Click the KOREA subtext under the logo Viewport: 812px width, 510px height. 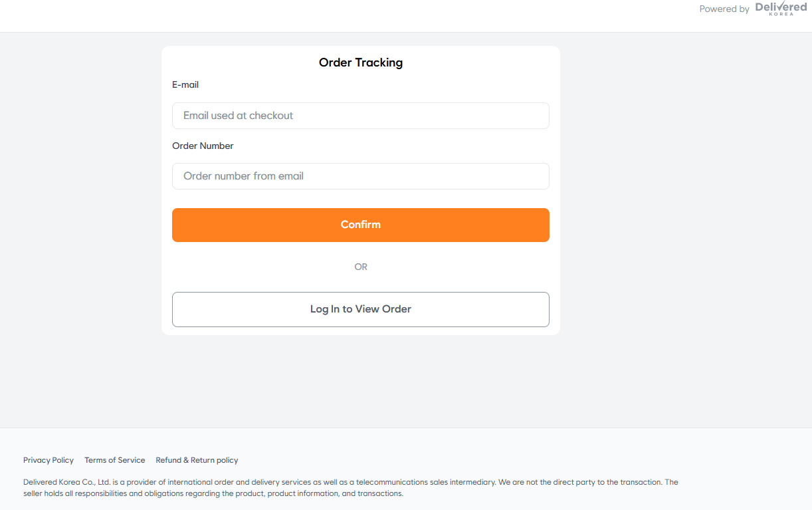coord(781,14)
